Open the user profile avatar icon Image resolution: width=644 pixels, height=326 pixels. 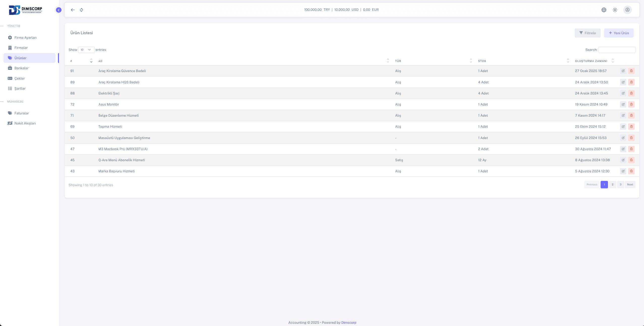[x=627, y=10]
